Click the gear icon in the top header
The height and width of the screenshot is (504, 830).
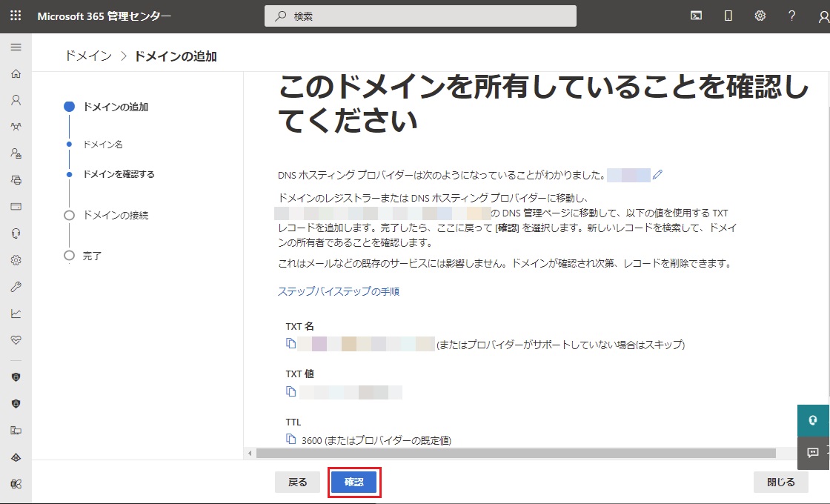(x=760, y=16)
